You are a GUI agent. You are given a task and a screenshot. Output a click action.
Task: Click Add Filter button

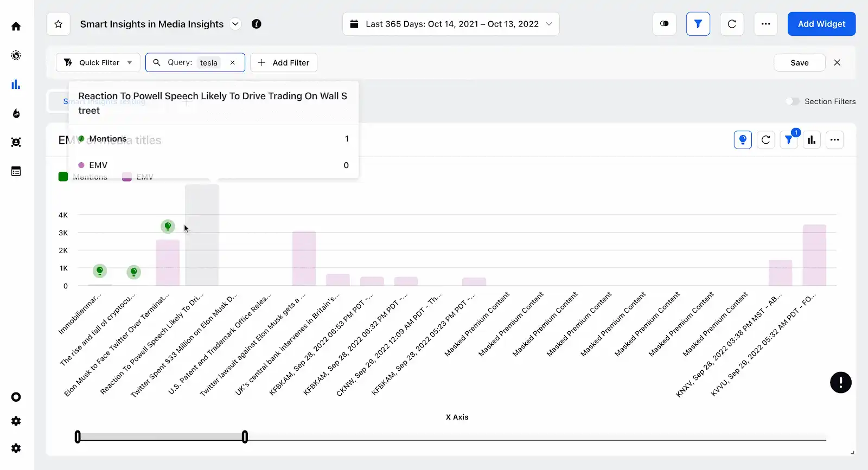coord(284,62)
